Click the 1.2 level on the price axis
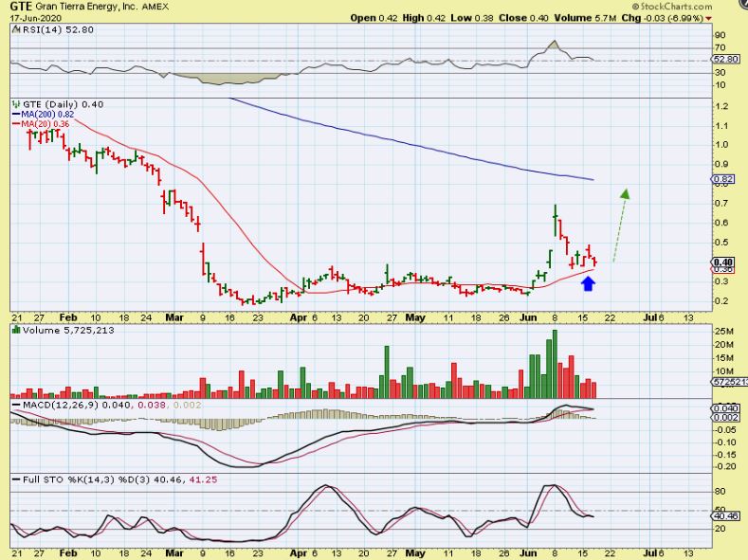This screenshot has height=560, width=748. click(722, 106)
